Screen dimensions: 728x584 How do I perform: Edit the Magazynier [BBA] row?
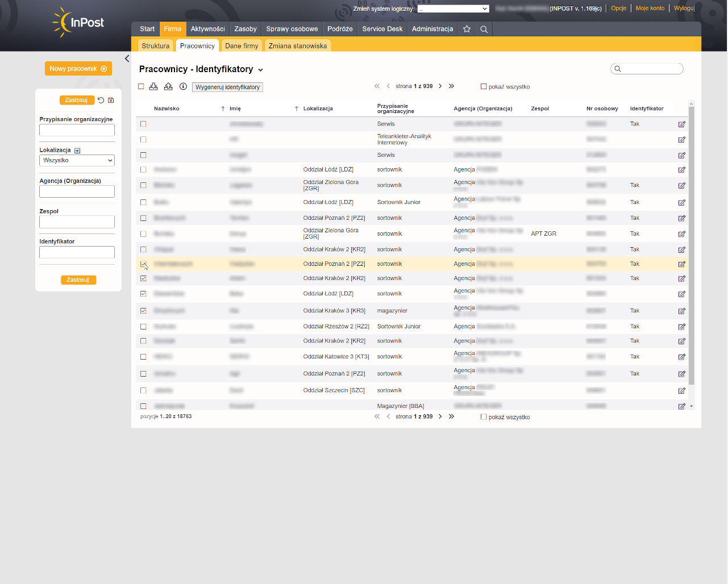pyautogui.click(x=681, y=406)
